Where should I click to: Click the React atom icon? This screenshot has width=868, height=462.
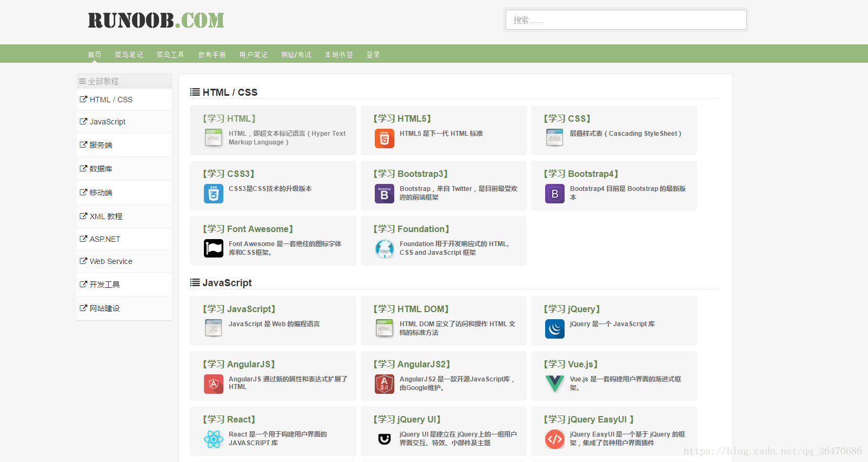(214, 439)
